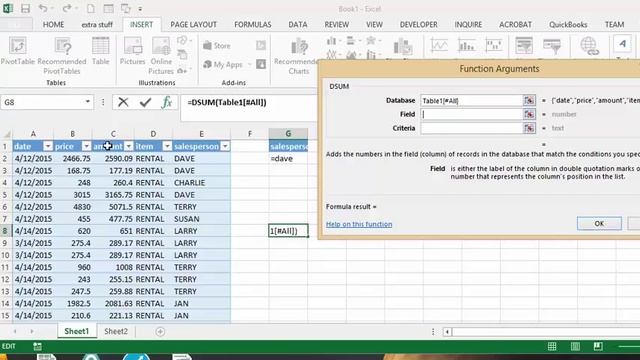Expand the My Apps dropdown arrow
The width and height of the screenshot is (640, 360).
249,64
